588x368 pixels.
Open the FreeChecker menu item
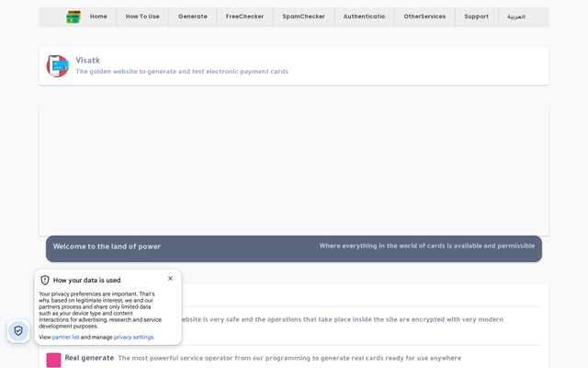pyautogui.click(x=244, y=17)
